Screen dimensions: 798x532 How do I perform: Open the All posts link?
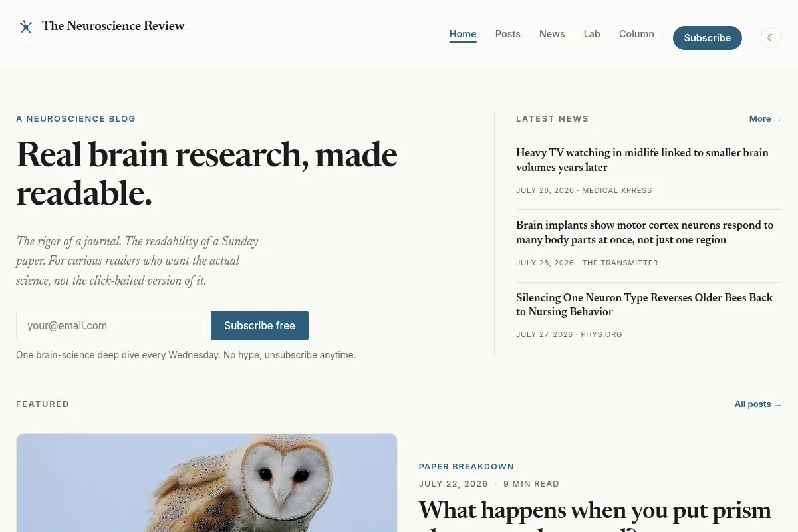(758, 404)
